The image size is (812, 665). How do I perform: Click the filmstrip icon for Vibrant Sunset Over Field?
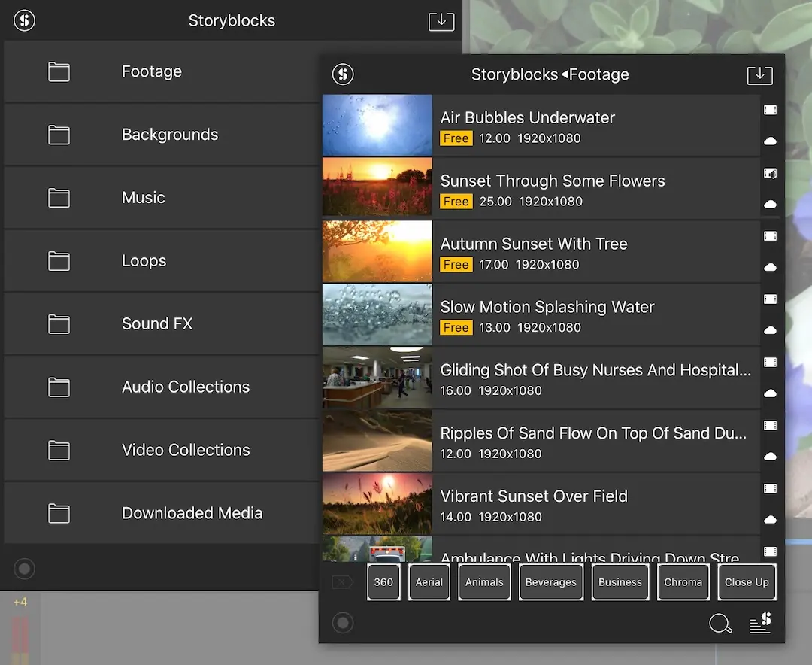[770, 488]
